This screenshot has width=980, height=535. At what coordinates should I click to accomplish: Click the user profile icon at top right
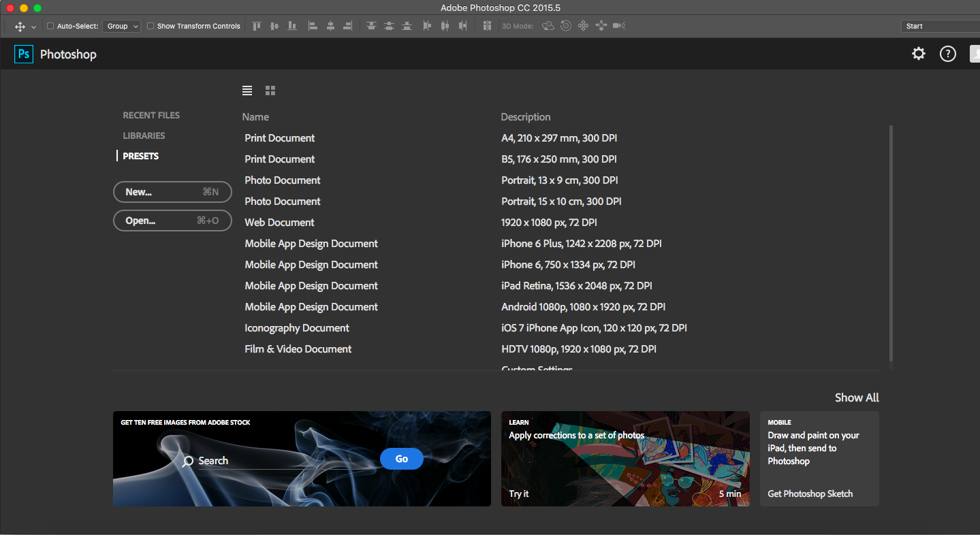pyautogui.click(x=975, y=54)
